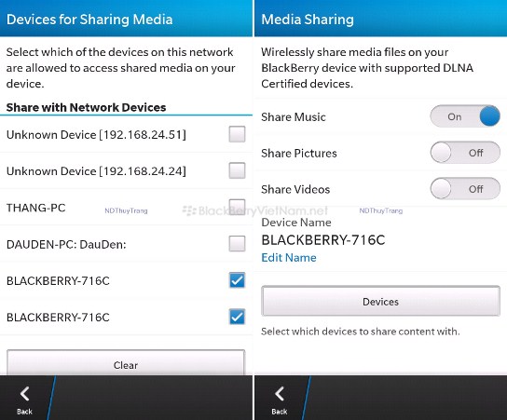Tap the DAUDEN-PC: DauDen: device name

[66, 244]
